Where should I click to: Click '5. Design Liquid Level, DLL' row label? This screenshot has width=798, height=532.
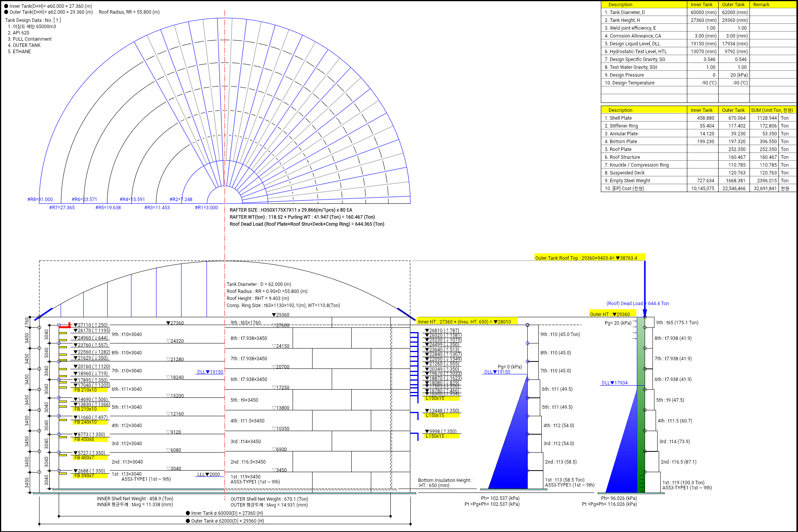(632, 44)
